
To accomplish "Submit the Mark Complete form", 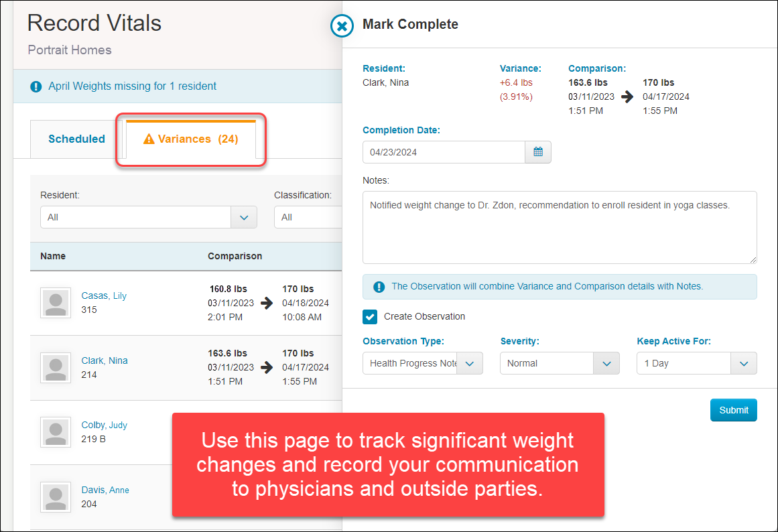I will click(733, 410).
